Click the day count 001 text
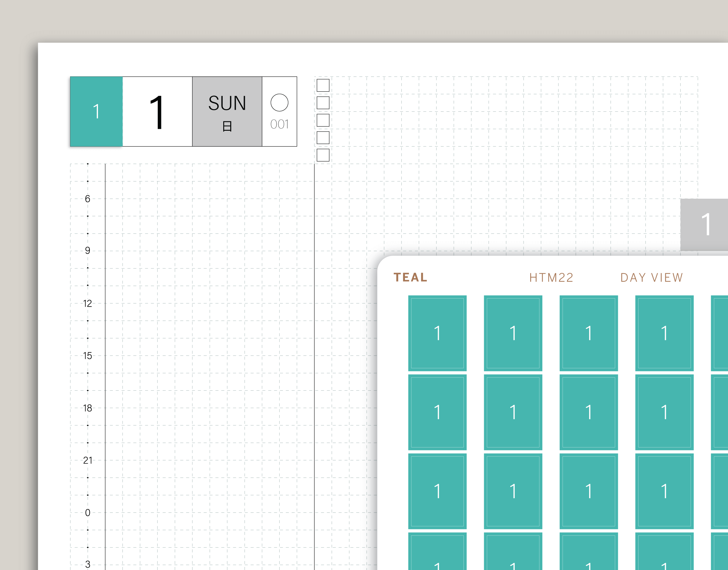This screenshot has width=728, height=570. (x=279, y=124)
